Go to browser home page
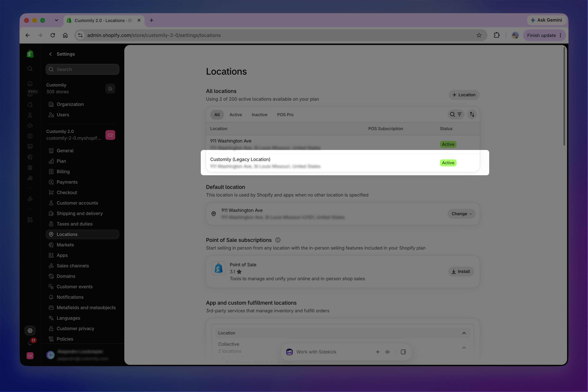 pos(65,35)
